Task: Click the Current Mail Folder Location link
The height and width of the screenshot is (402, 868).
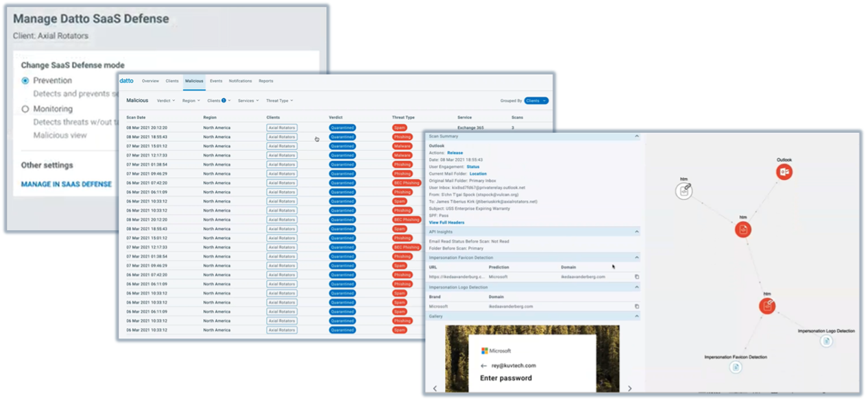Action: [x=478, y=173]
